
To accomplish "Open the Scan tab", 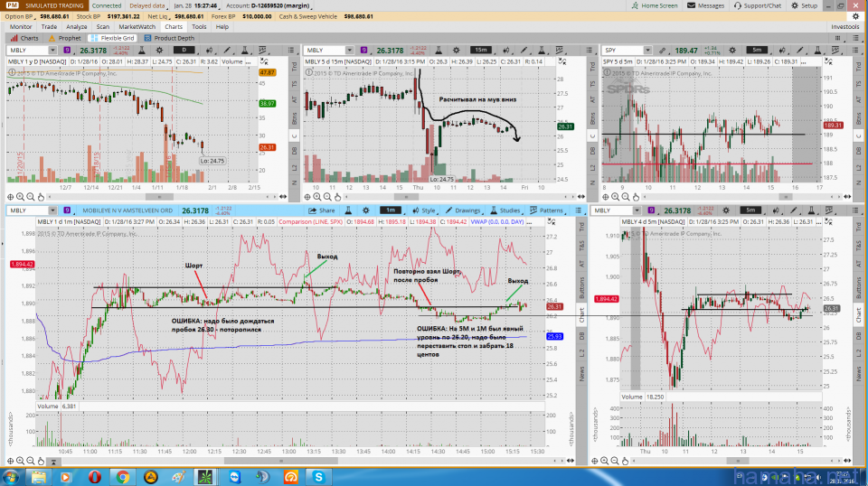I will pyautogui.click(x=103, y=26).
